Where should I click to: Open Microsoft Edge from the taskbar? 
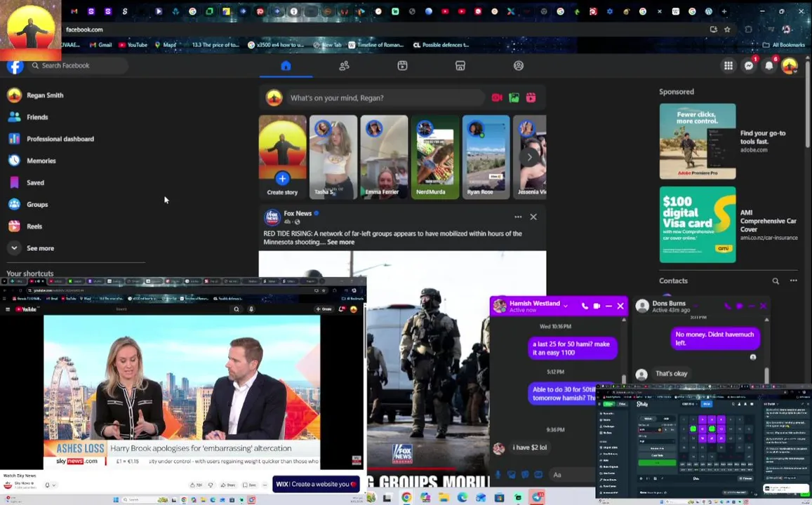(x=462, y=498)
